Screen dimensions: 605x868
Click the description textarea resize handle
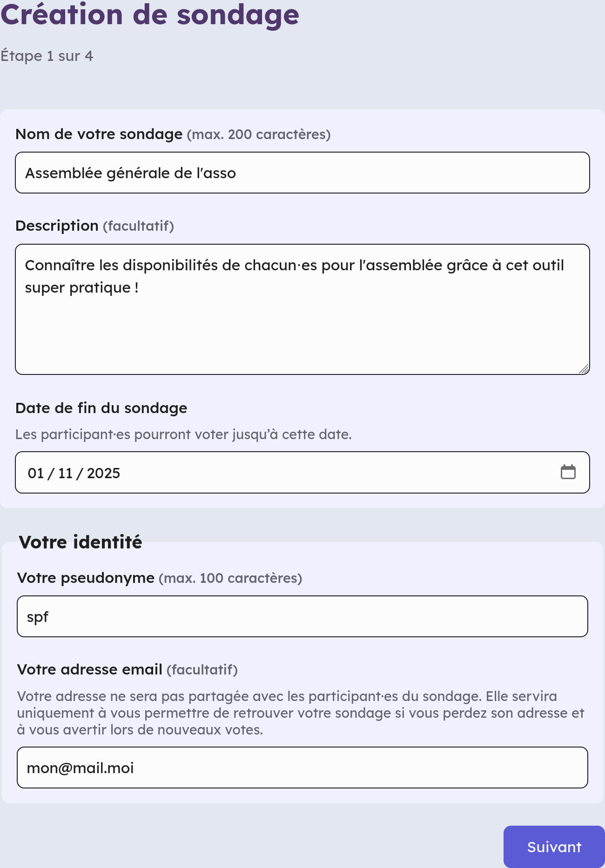point(584,369)
